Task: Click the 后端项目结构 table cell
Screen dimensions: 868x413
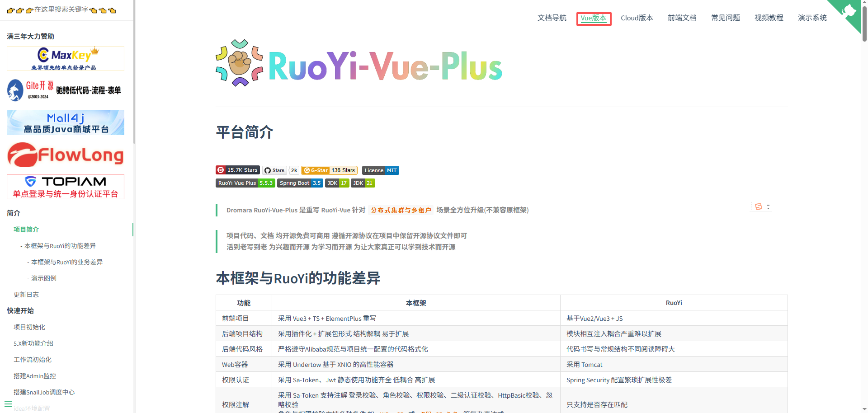Action: click(244, 334)
